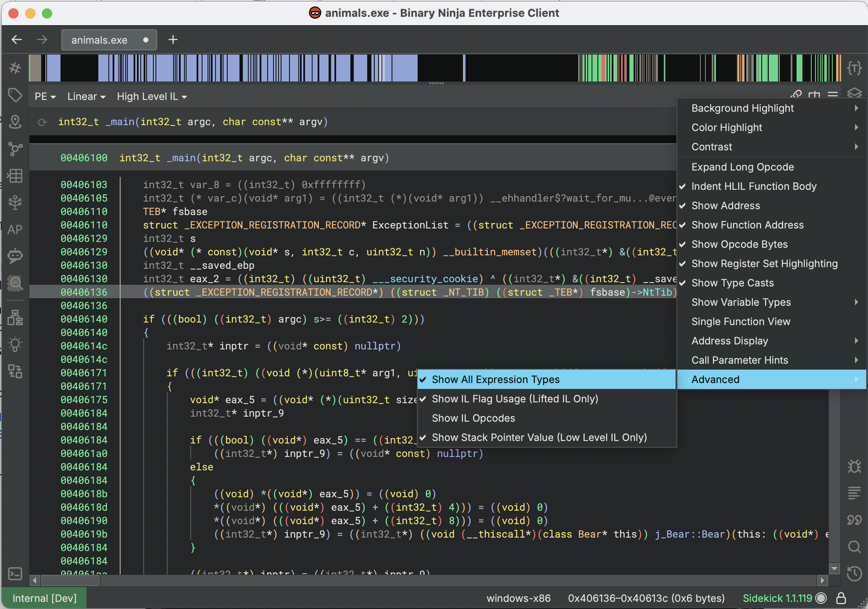Click the stacked layers icon at right
The height and width of the screenshot is (609, 868).
(854, 93)
